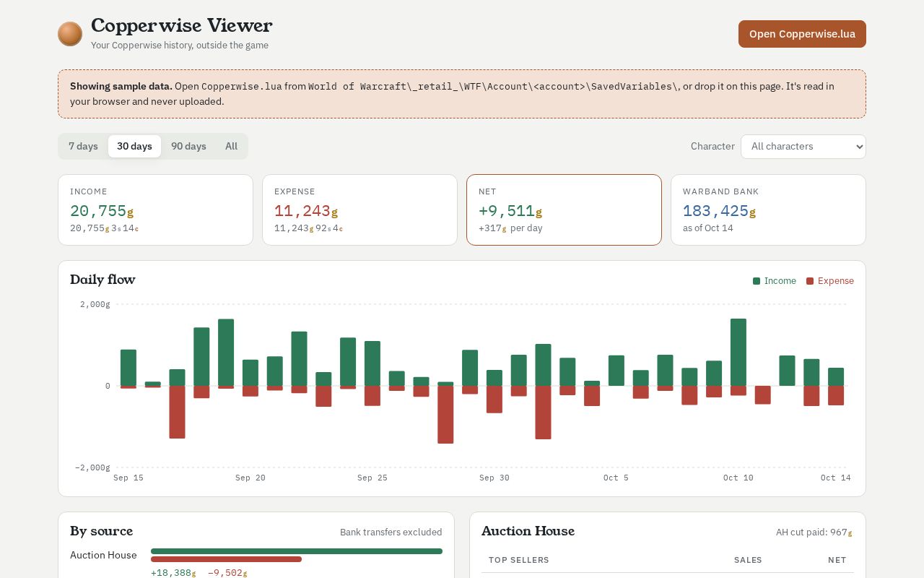Screen dimensions: 924x578
Task: Click the Oct 10 axis label
Action: 738,478
